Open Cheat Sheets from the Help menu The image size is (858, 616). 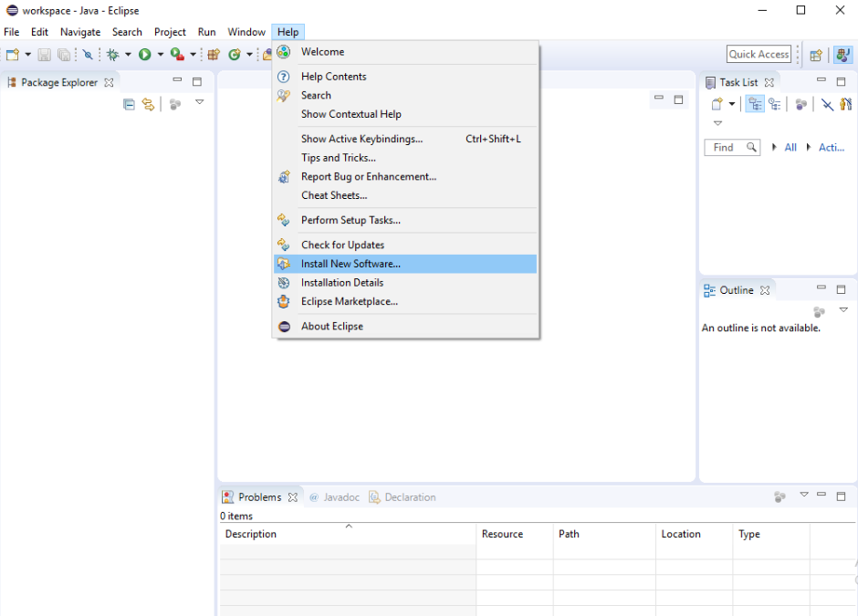click(x=405, y=195)
